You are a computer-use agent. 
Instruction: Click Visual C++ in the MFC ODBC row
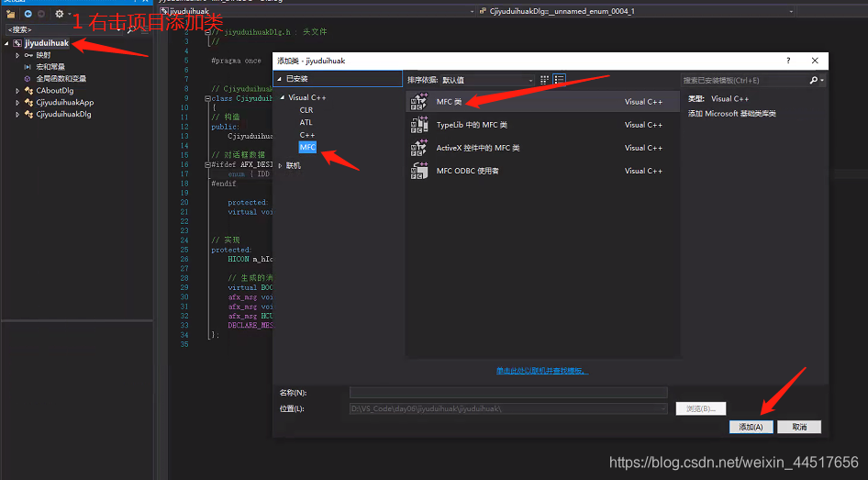click(643, 171)
